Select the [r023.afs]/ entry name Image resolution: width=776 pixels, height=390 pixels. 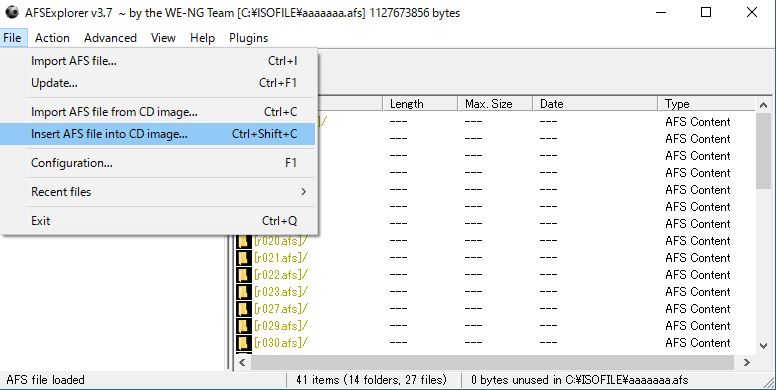[x=281, y=292]
